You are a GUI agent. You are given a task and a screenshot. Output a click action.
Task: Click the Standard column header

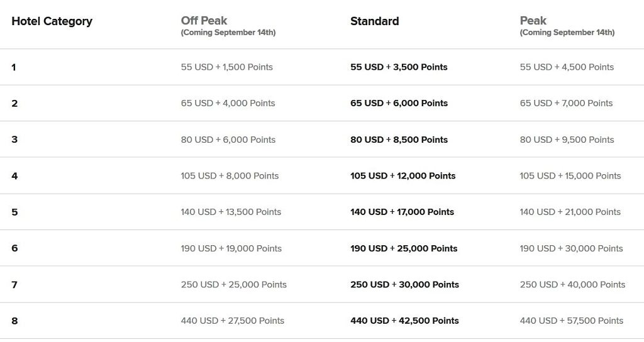[x=374, y=21]
